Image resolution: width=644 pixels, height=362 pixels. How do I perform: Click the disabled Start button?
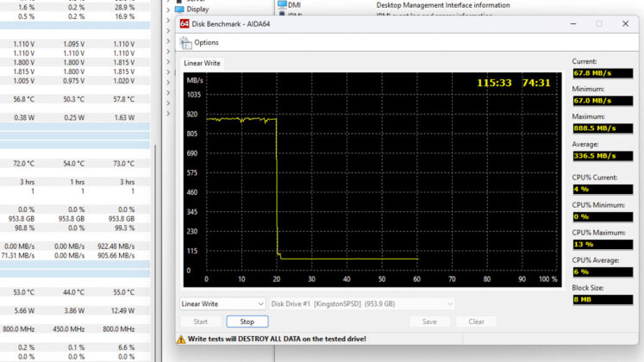200,321
